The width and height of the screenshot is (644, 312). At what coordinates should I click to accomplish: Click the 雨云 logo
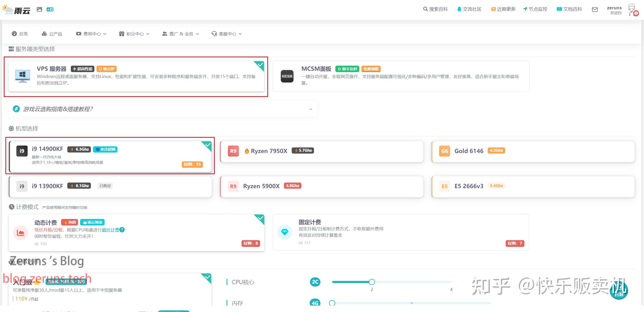[x=17, y=9]
